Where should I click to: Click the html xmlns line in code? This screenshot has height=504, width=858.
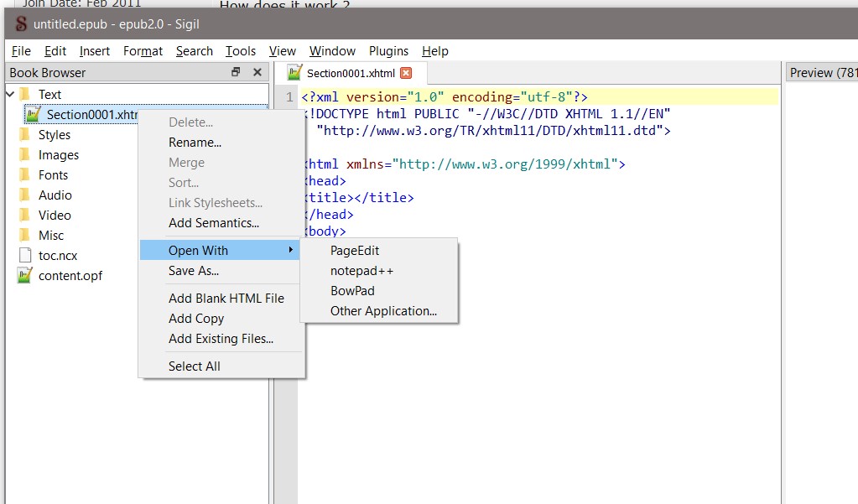click(x=464, y=164)
